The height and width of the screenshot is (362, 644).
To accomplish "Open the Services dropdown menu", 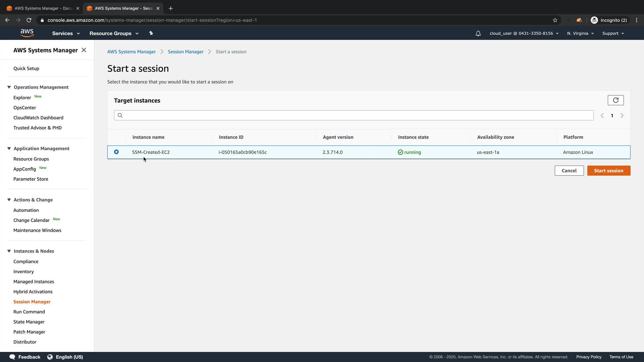I will tap(66, 34).
